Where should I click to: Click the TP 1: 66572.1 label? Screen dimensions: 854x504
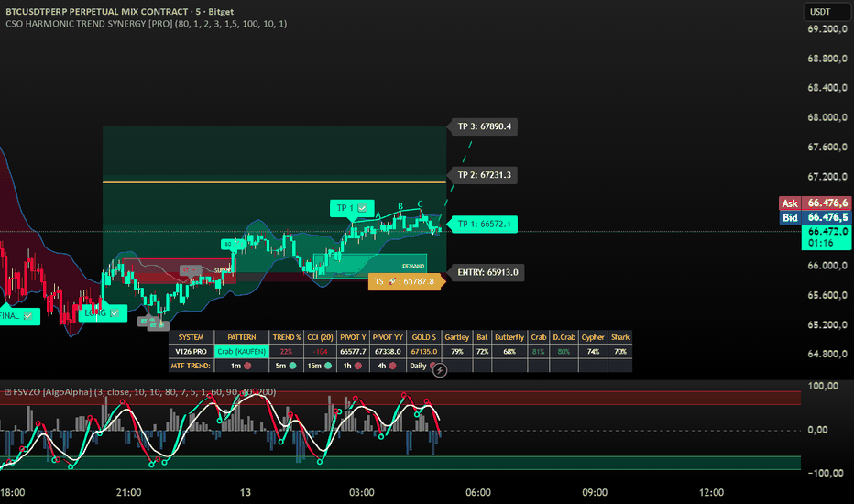484,224
